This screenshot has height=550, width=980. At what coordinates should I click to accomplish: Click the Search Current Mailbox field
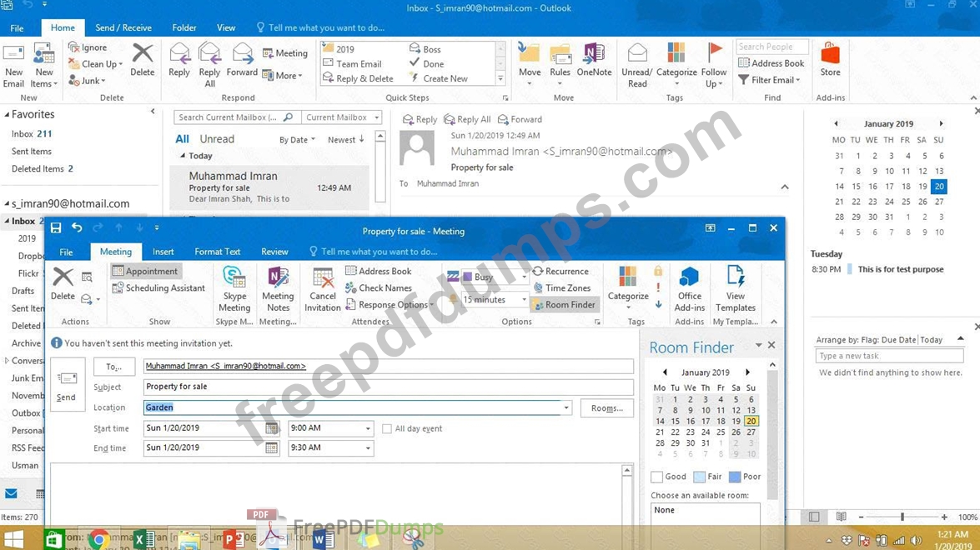236,117
